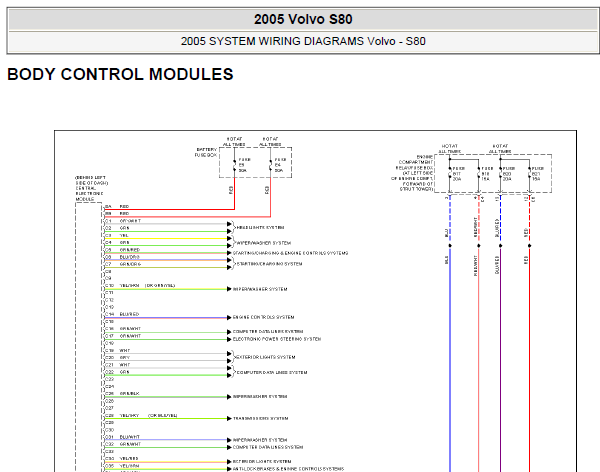Viewport: 600px width, 472px height.
Task: Click "WIPER/WASHER SYSTEM" label on the C25 line
Action: (x=260, y=397)
